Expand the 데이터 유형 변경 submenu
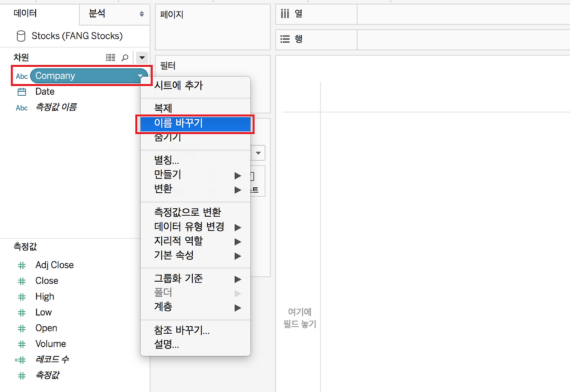Image resolution: width=570 pixels, height=392 pixels. click(x=195, y=227)
